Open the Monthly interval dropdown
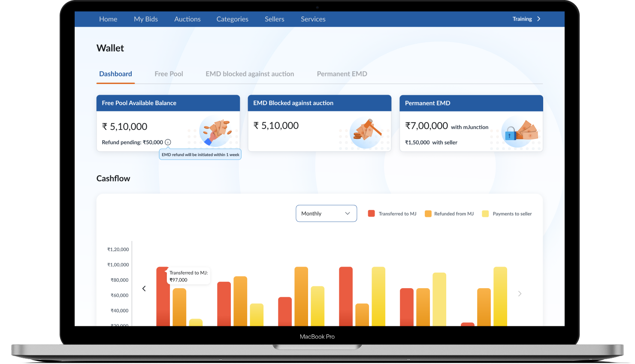This screenshot has height=364, width=635. (x=326, y=213)
